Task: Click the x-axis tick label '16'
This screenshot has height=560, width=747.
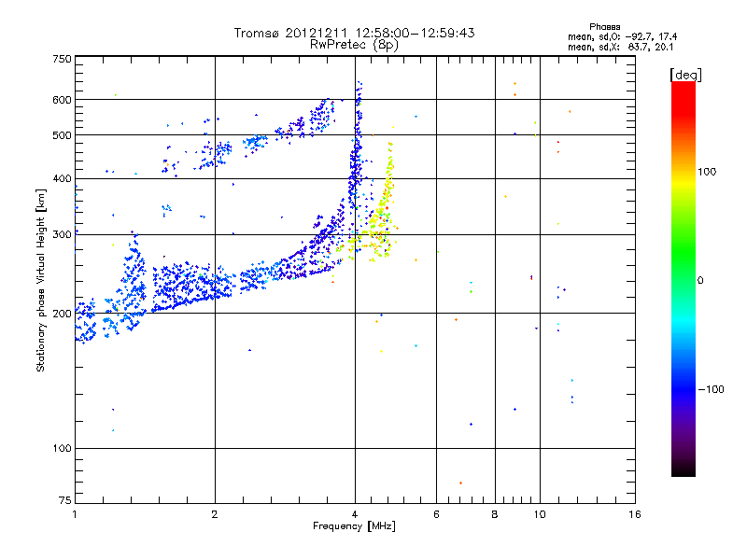Action: pos(635,514)
